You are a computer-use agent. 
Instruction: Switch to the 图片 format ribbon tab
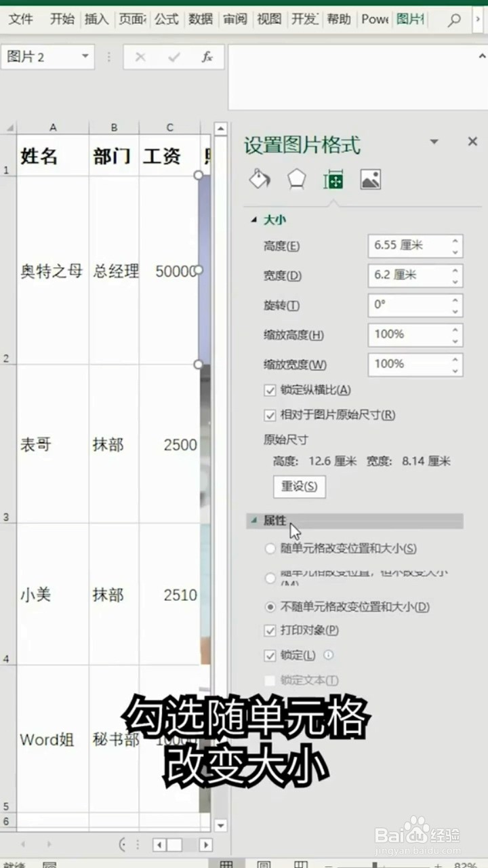pos(411,19)
